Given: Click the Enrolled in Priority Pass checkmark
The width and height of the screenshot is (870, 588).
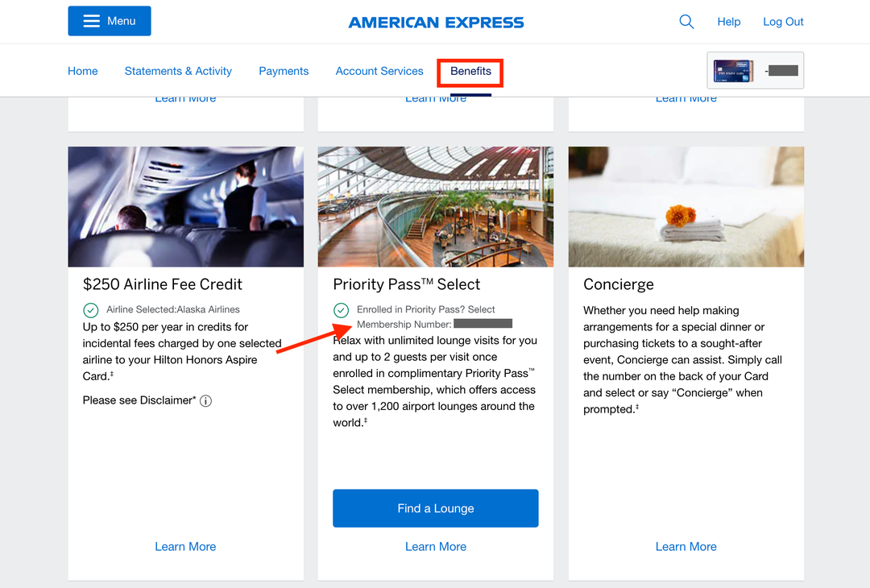Looking at the screenshot, I should 341,309.
